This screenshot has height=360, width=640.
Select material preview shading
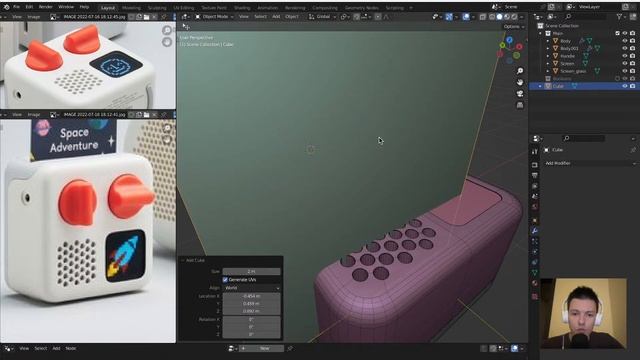pos(507,17)
